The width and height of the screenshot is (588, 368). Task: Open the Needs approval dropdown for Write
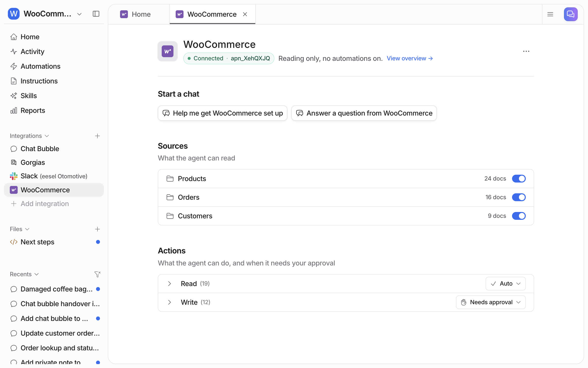pos(491,302)
